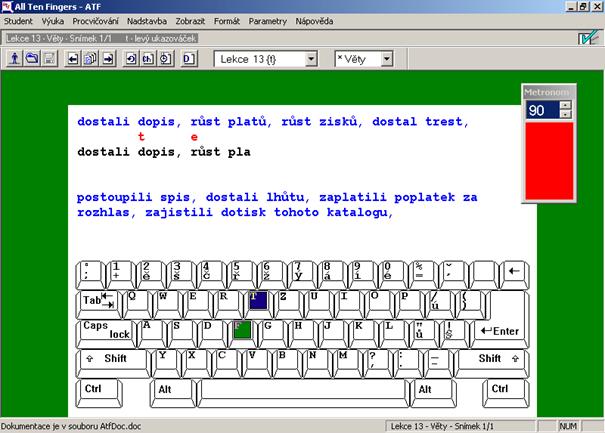605x433 pixels.
Task: Click the pages icon between the arrow buttons
Action: (x=91, y=59)
